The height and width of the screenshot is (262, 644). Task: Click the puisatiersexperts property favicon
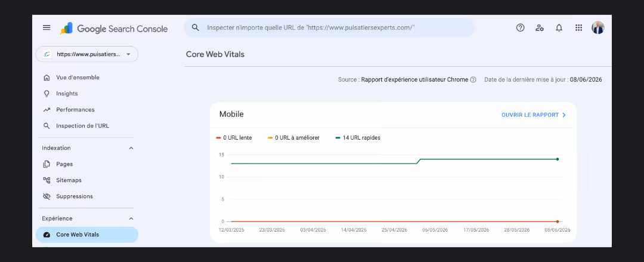(x=47, y=54)
